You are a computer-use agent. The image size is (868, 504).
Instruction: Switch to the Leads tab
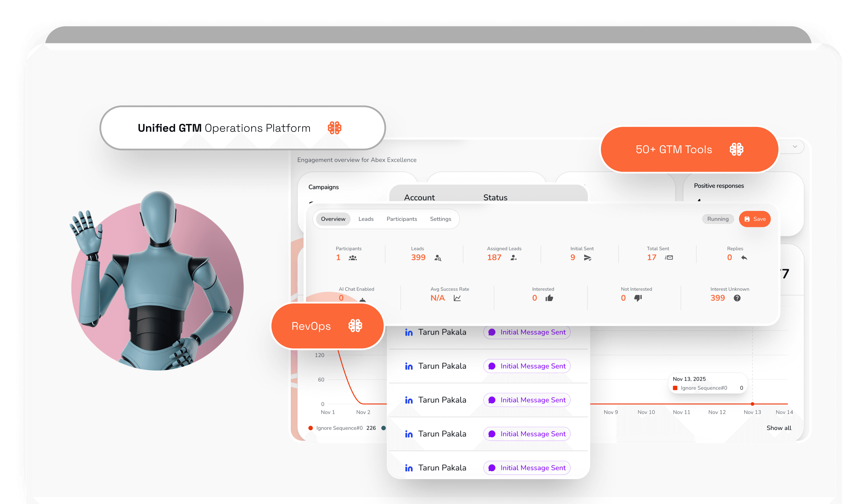(366, 219)
